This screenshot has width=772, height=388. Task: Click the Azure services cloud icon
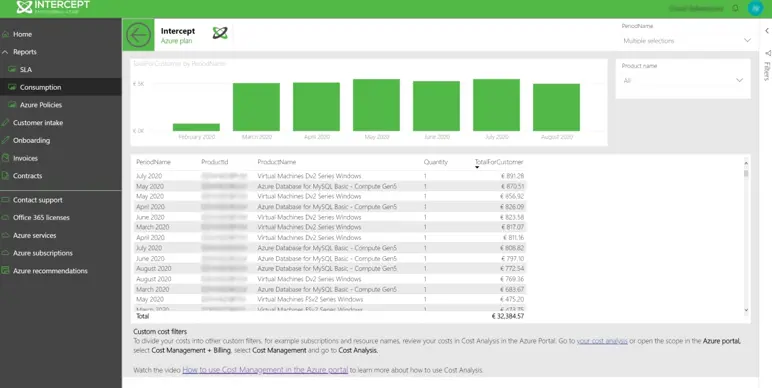tap(5, 235)
